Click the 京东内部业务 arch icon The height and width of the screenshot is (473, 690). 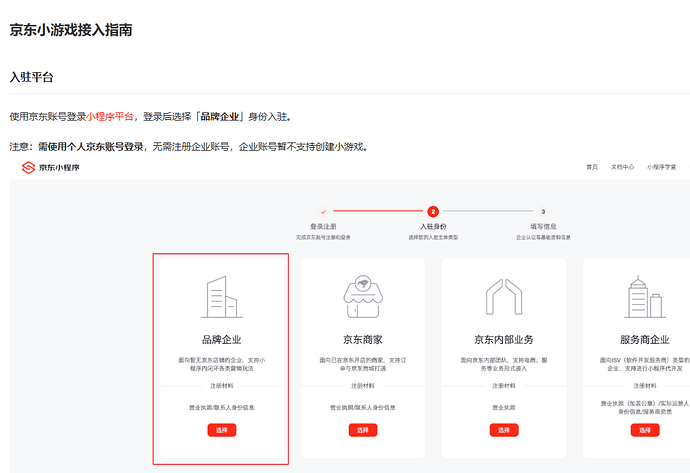click(x=504, y=297)
